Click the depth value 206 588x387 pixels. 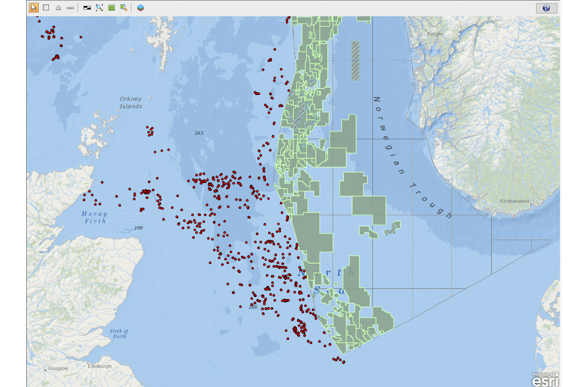(253, 307)
